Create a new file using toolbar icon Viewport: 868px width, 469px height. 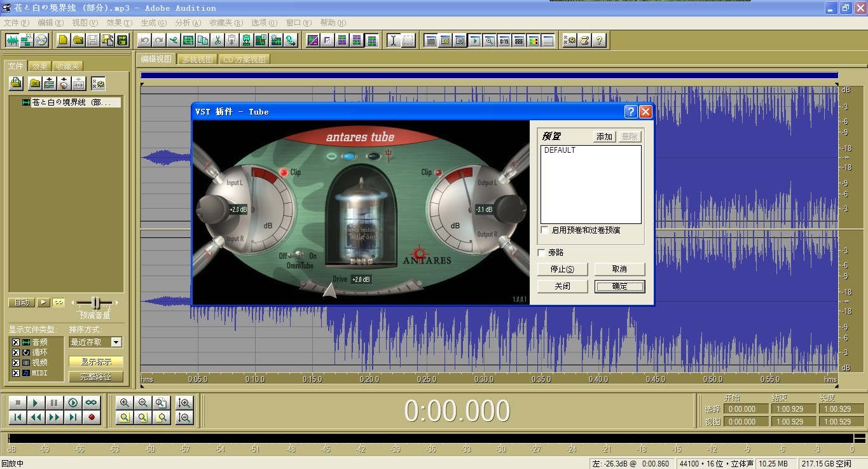point(63,40)
